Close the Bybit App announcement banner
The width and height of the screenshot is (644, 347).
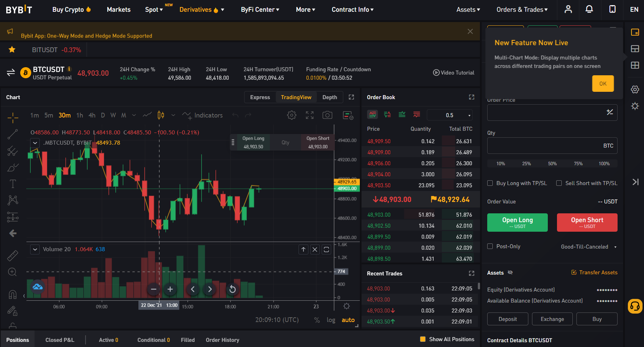tap(470, 32)
